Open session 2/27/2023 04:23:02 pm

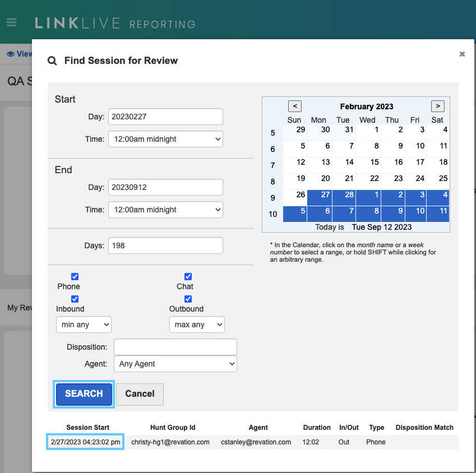point(85,442)
